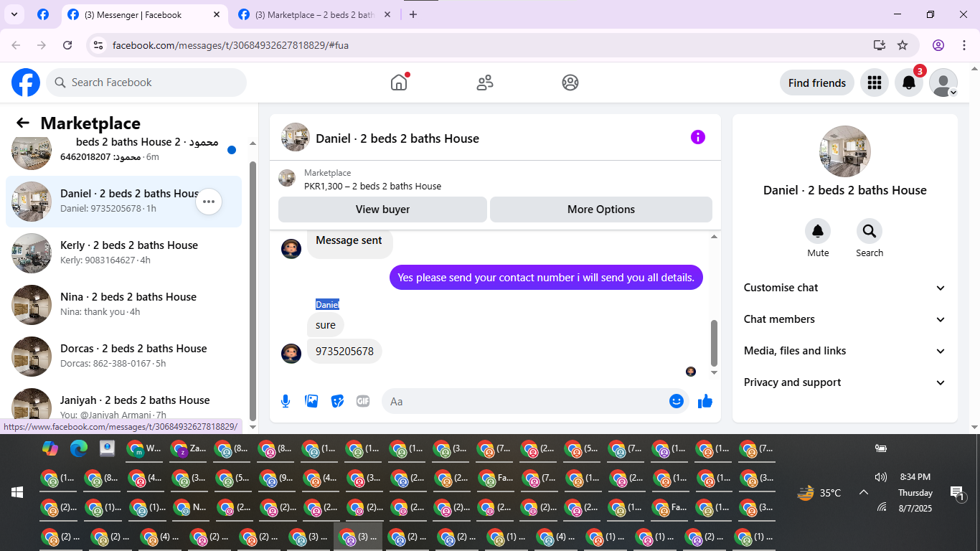This screenshot has height=551, width=980.
Task: Switch to the Marketplace – 2 beds tab
Action: click(x=316, y=14)
